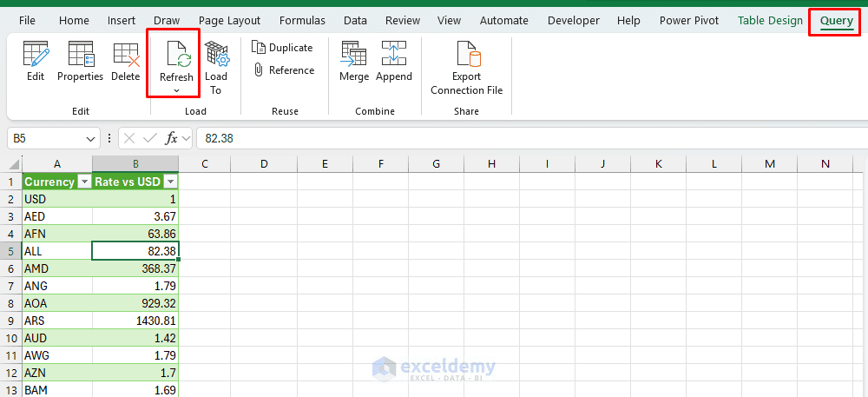Open the Name Box dropdown
The width and height of the screenshot is (868, 397).
[91, 138]
